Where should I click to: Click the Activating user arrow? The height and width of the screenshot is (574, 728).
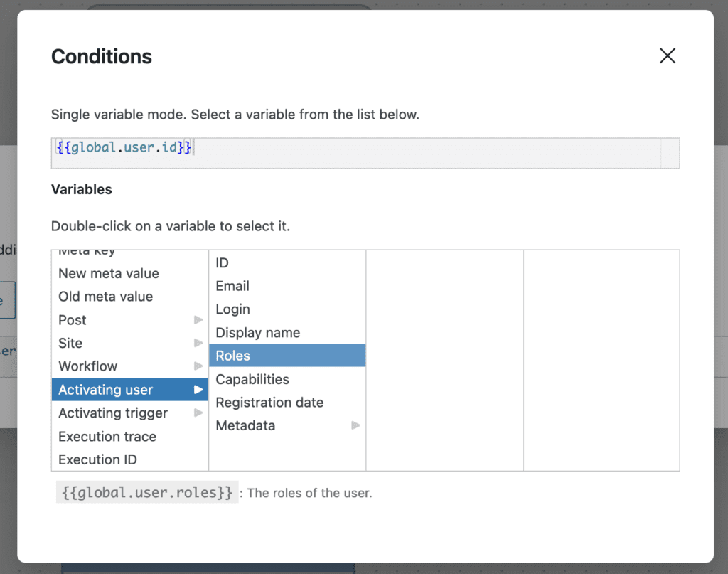[x=198, y=390]
